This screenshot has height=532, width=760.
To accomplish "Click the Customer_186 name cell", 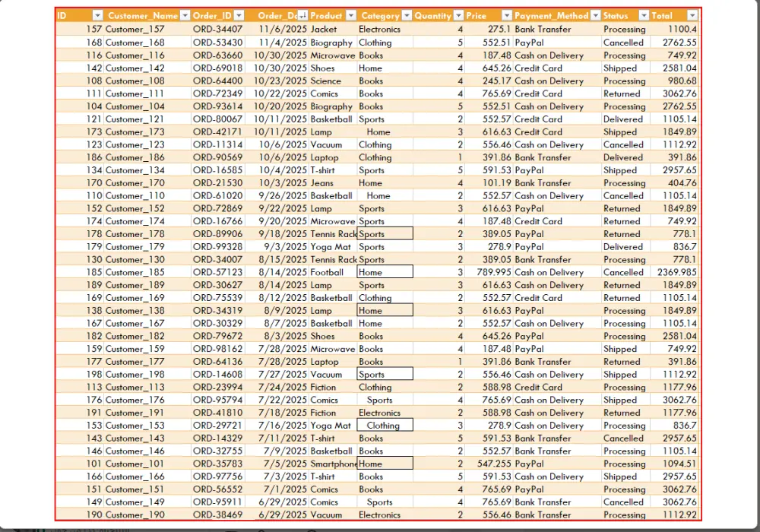I will coord(147,157).
